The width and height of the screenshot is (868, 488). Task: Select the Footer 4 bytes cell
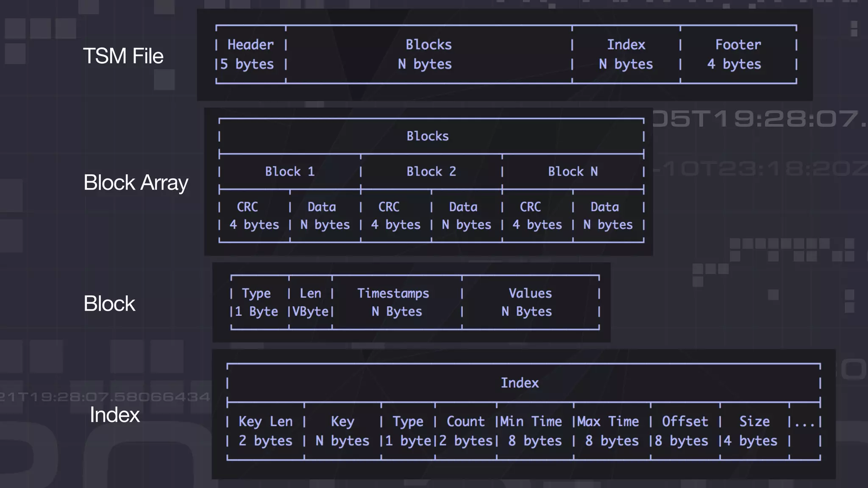click(x=737, y=54)
